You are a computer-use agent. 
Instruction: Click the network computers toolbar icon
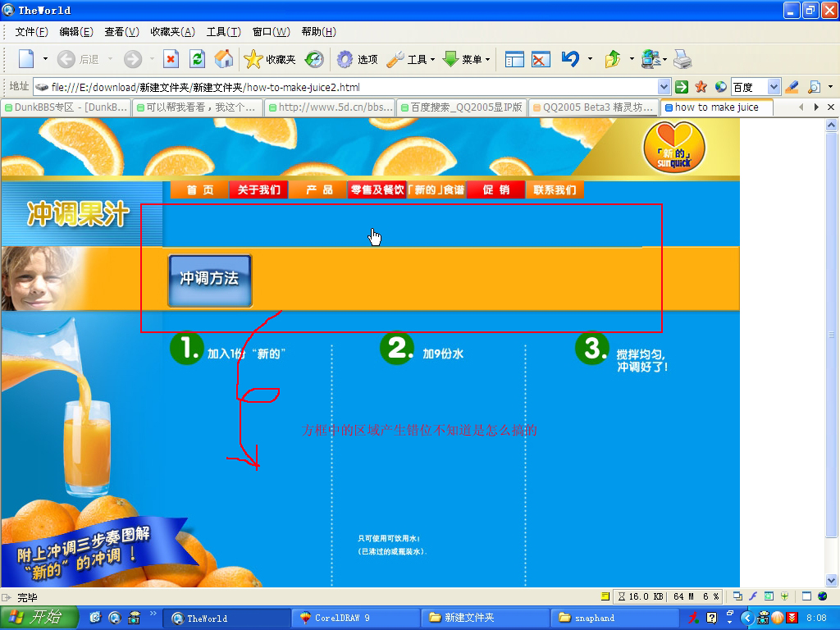point(651,59)
